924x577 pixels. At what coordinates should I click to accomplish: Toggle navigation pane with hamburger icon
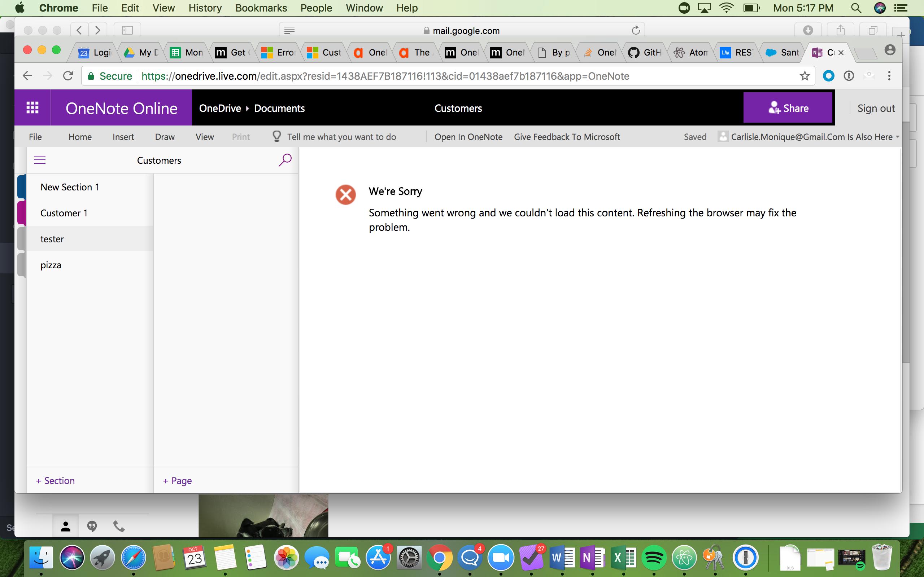[40, 160]
